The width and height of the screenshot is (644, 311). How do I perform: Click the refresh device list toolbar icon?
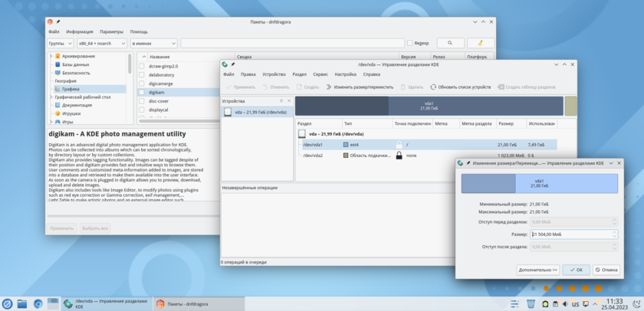coord(433,87)
